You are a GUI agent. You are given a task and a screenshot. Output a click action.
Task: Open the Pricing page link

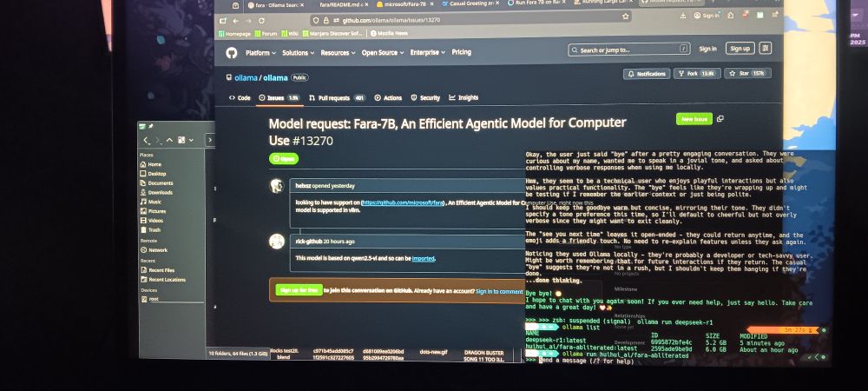click(461, 52)
